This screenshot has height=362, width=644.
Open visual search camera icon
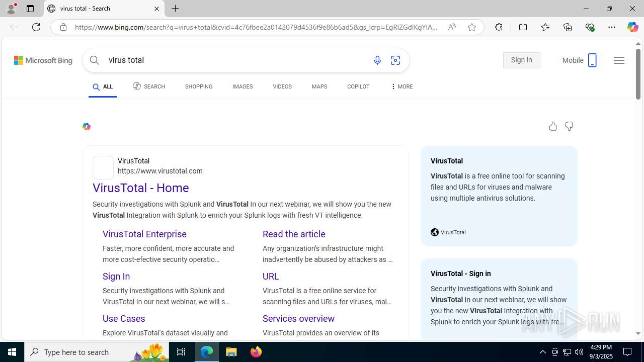pos(395,60)
